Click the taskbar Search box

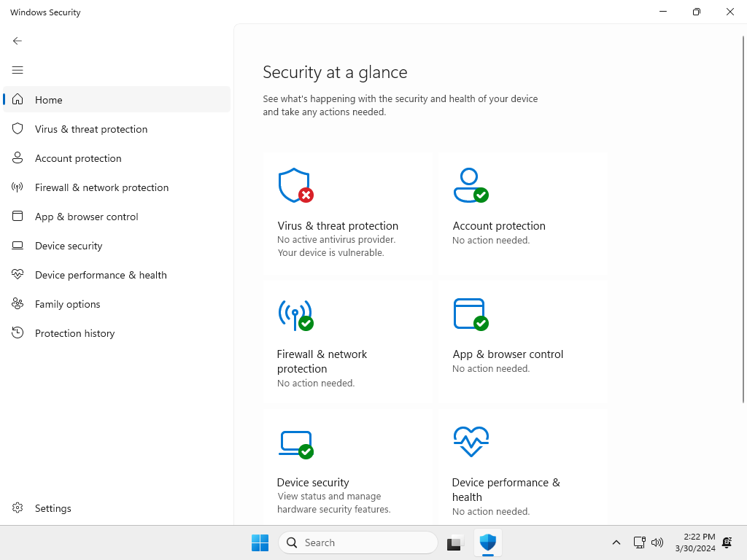click(x=357, y=542)
